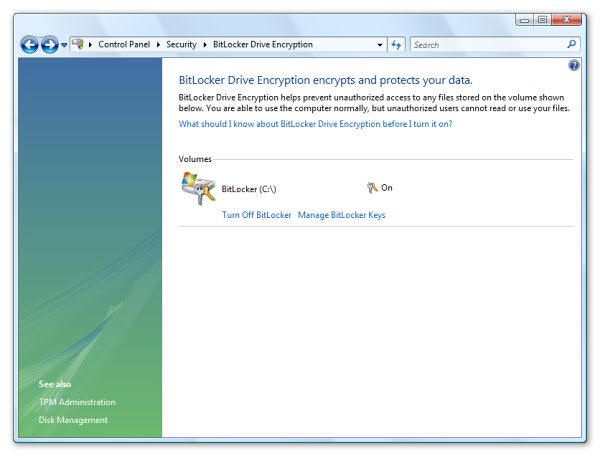
Task: Select Control Panel in the breadcrumb
Action: (x=124, y=44)
